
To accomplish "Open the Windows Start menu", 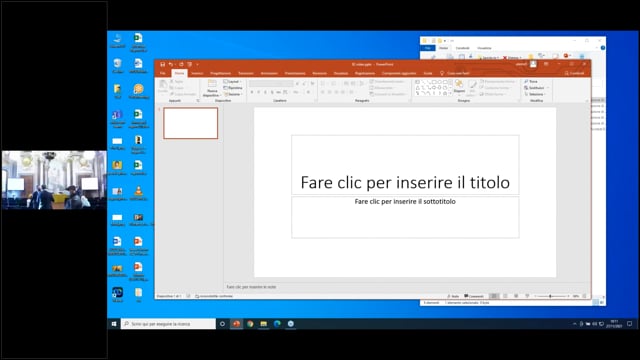I will coord(114,324).
